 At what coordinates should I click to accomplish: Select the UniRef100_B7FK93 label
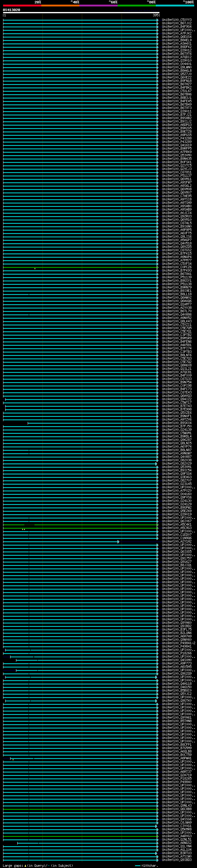177,271
